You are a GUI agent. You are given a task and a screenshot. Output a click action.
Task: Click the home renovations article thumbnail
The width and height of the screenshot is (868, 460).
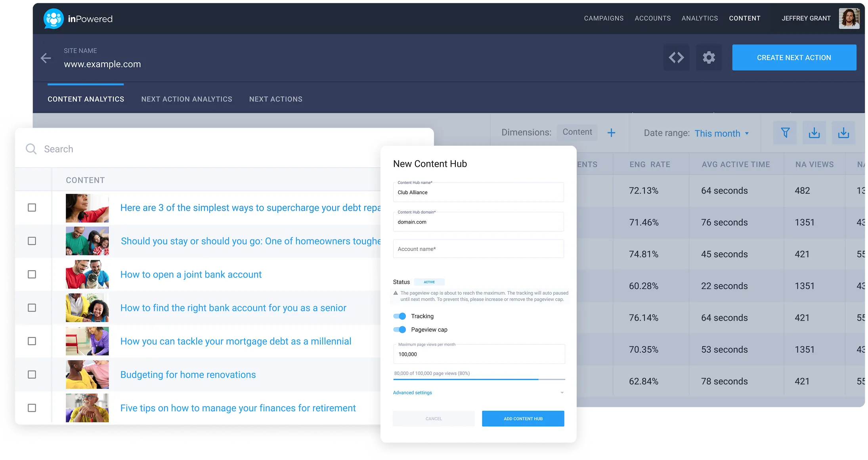point(87,374)
